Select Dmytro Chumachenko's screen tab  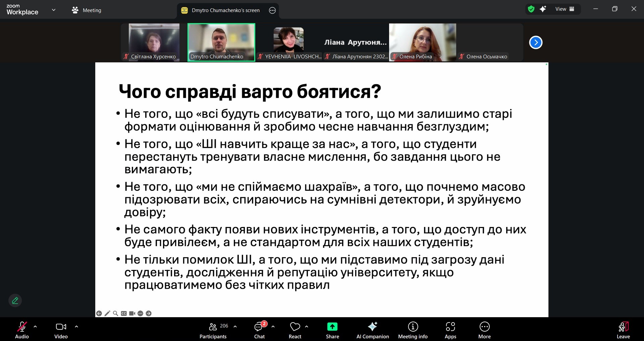point(225,10)
